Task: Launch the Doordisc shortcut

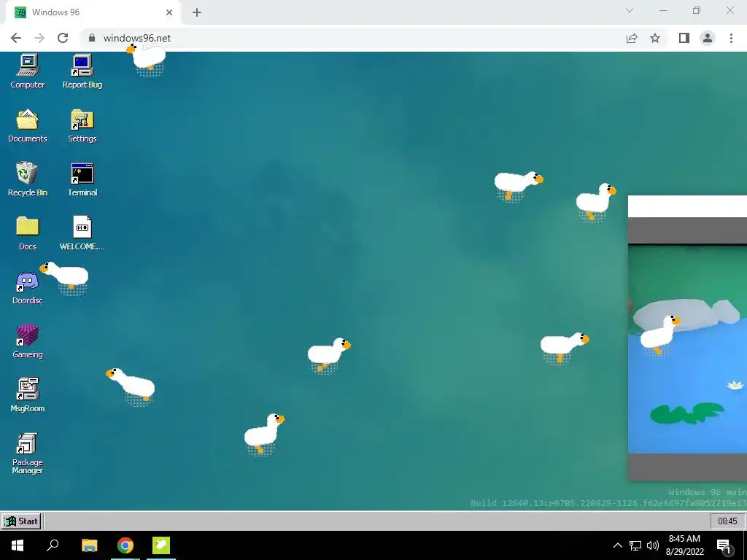Action: 27,287
